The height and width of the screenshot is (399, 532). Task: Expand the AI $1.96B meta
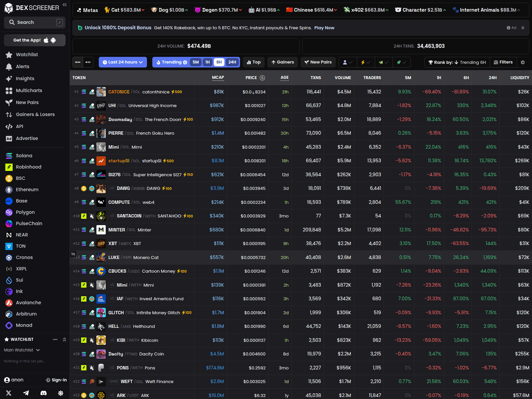(264, 10)
